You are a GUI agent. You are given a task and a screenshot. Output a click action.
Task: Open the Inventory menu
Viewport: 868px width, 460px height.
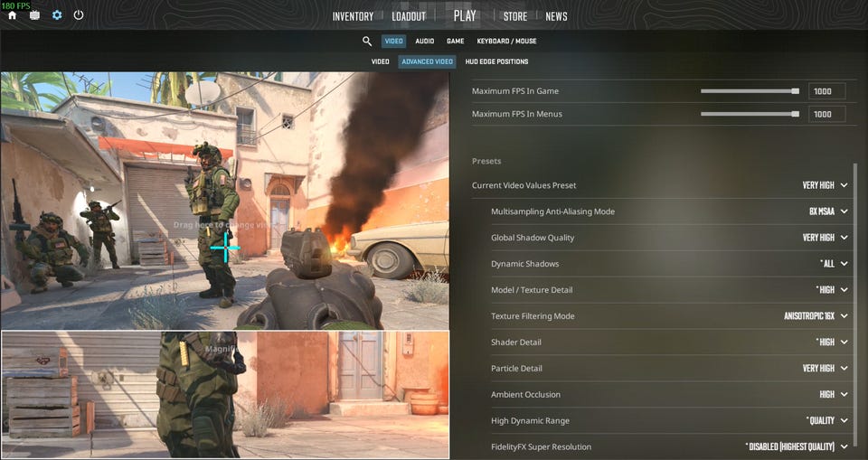tap(353, 16)
